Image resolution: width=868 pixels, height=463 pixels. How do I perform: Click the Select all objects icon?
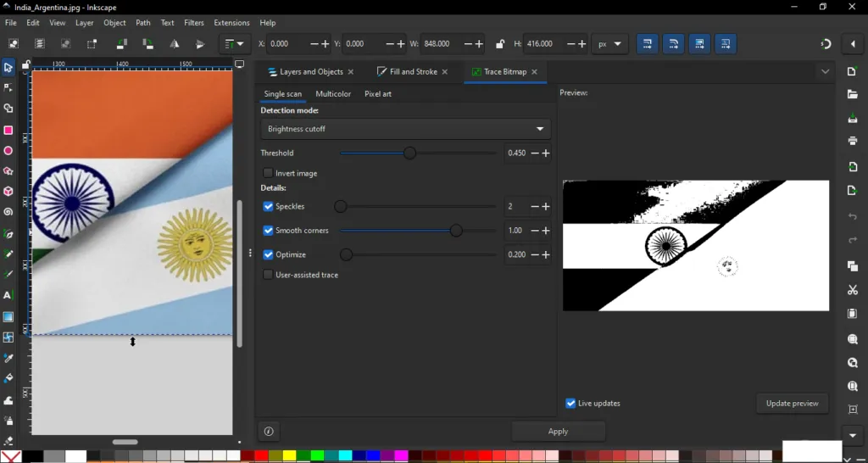coord(14,44)
